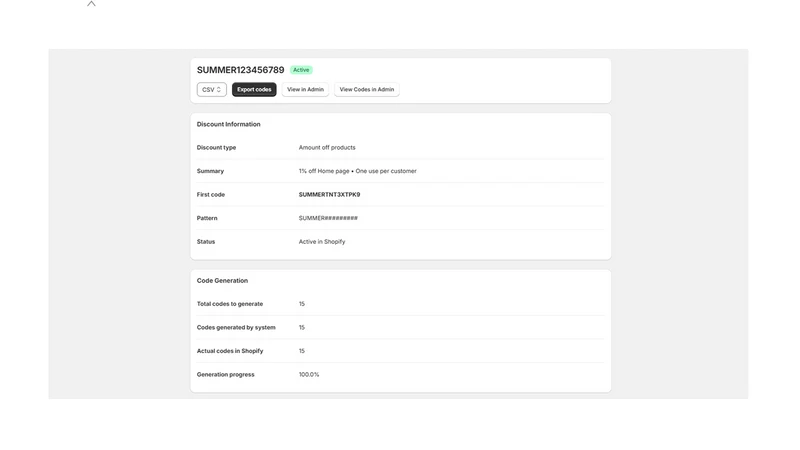The width and height of the screenshot is (800, 450).
Task: Click the green Active status badge
Action: (x=301, y=70)
